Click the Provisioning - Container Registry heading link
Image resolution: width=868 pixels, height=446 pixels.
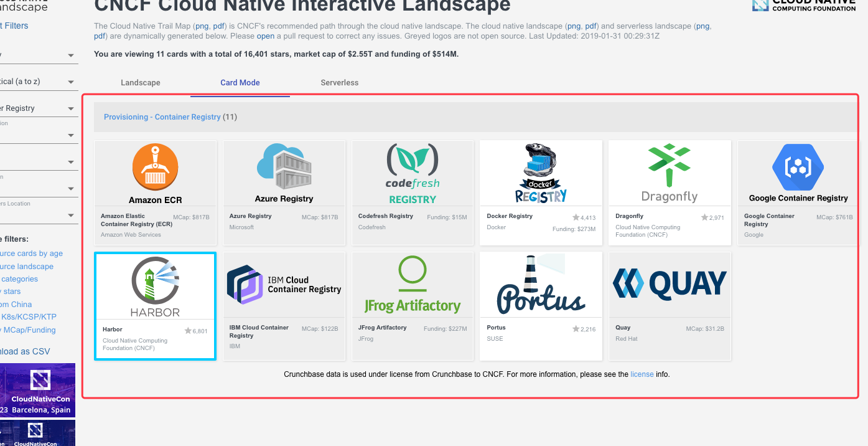(x=162, y=116)
